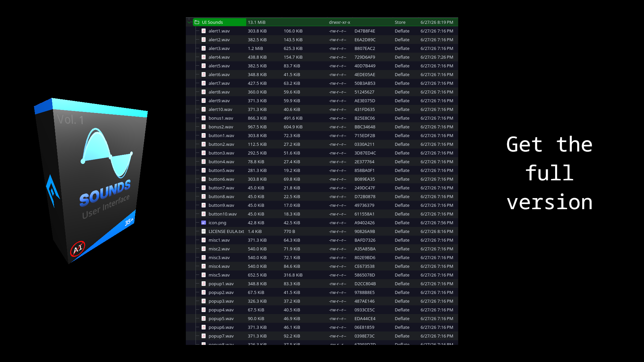Screen dimensions: 644x362
Task: Select the misc3.wav file name
Action: pos(219,257)
